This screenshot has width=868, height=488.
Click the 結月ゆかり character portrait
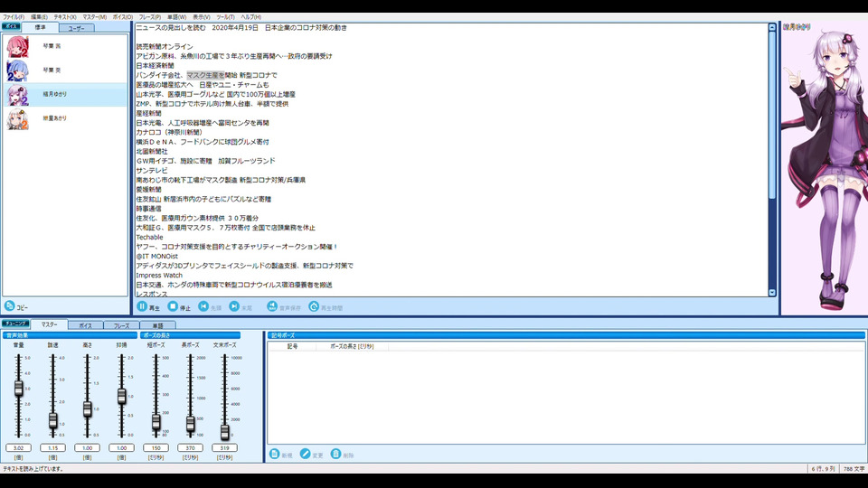[x=825, y=170]
